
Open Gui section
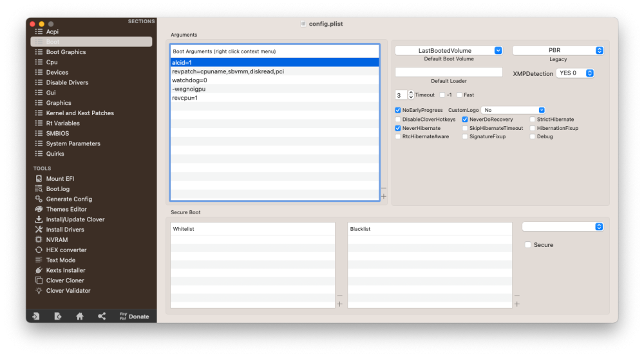tap(50, 93)
